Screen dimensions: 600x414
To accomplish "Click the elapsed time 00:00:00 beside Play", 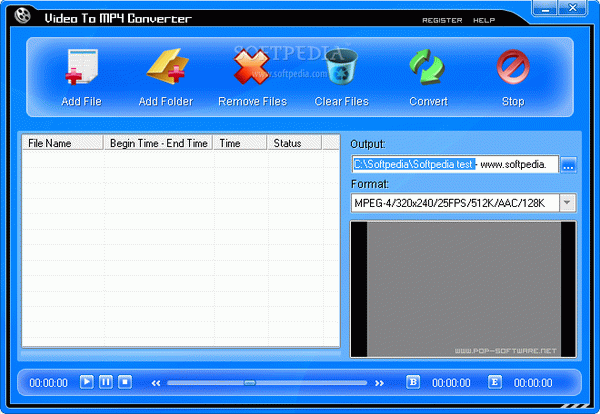I will coord(49,383).
